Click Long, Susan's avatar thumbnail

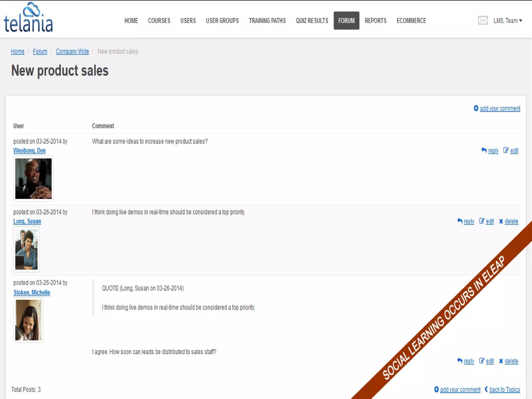click(x=26, y=249)
